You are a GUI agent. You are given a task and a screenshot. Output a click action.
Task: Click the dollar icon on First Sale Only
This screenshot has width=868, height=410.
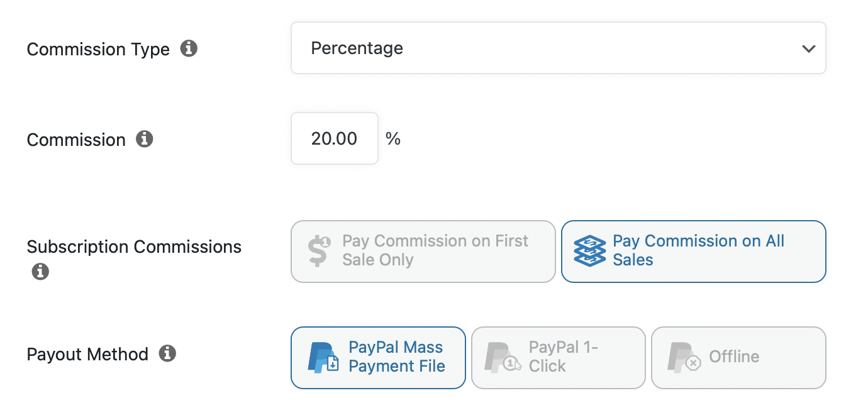coord(319,251)
